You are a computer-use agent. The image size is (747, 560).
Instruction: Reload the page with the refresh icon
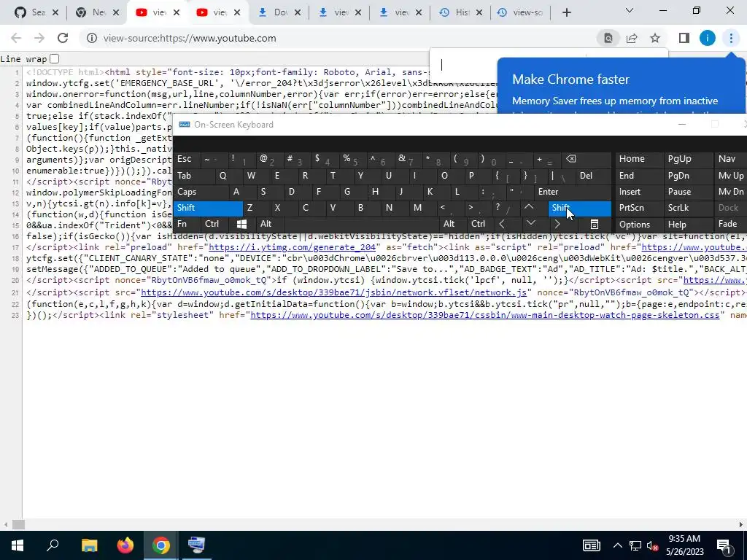pos(63,38)
